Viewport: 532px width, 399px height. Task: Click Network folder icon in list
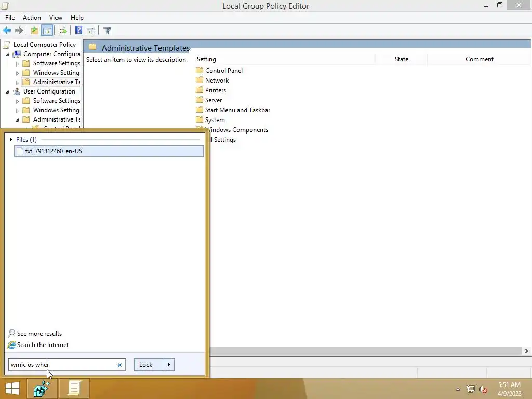point(199,80)
